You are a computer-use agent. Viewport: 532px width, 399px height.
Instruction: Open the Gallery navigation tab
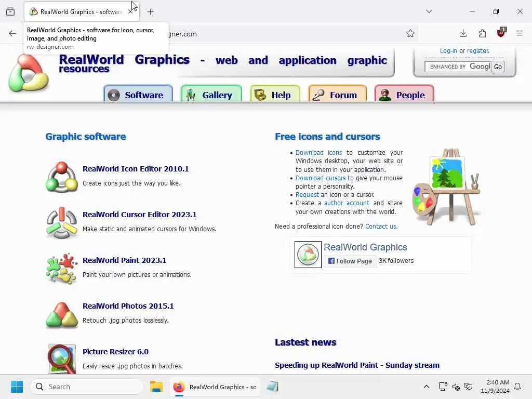(x=211, y=94)
